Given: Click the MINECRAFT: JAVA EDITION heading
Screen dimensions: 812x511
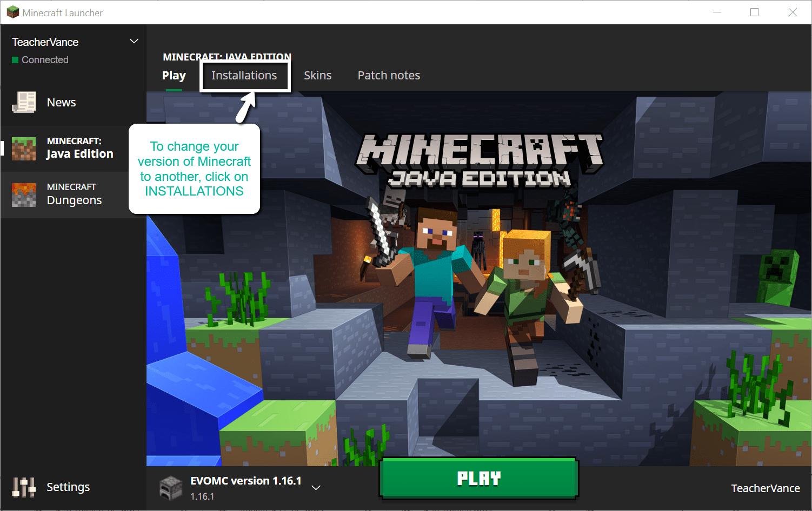Looking at the screenshot, I should tap(227, 57).
